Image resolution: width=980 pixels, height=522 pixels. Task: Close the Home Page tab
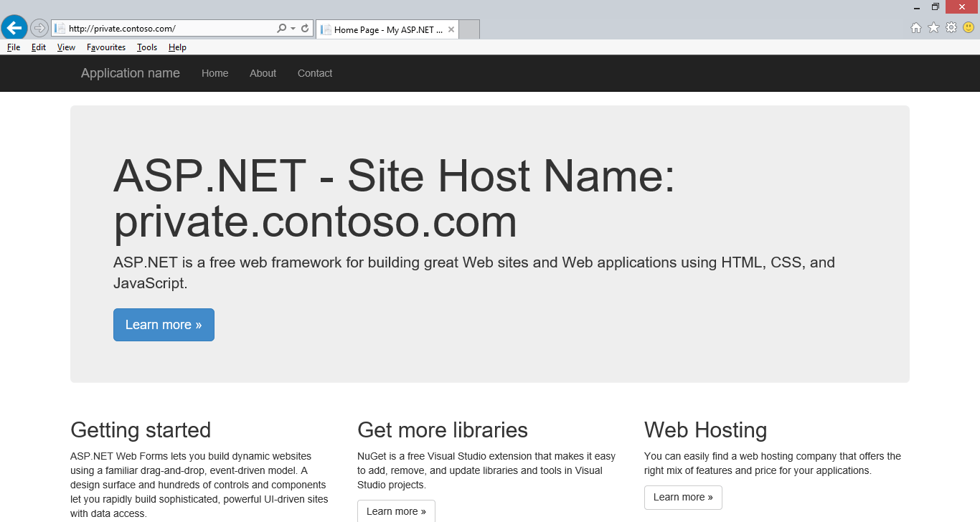pyautogui.click(x=451, y=29)
